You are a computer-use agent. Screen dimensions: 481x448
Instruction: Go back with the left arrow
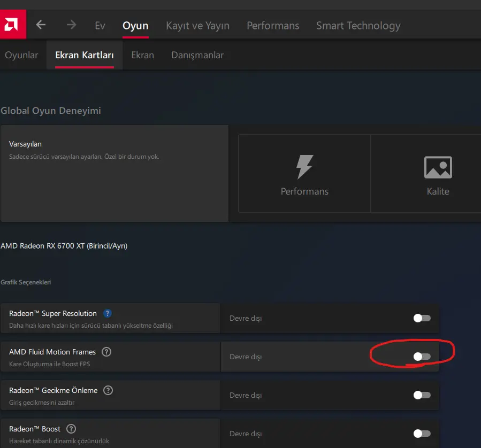click(41, 25)
